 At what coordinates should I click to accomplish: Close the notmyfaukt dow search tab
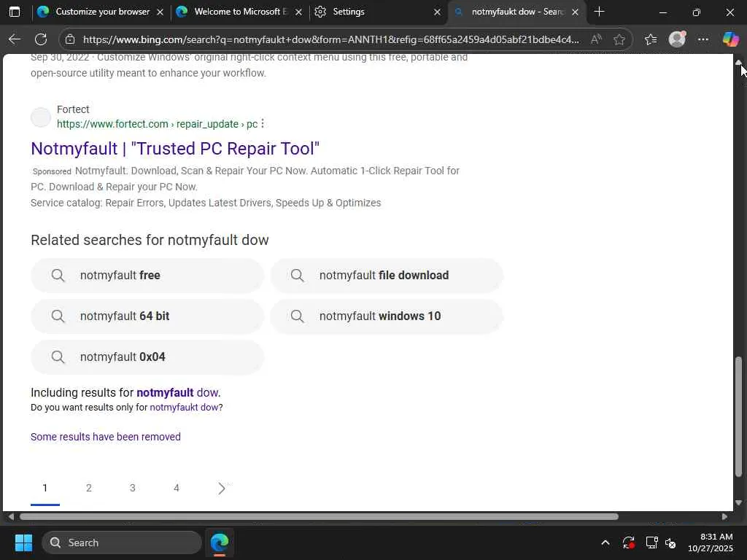coord(575,12)
